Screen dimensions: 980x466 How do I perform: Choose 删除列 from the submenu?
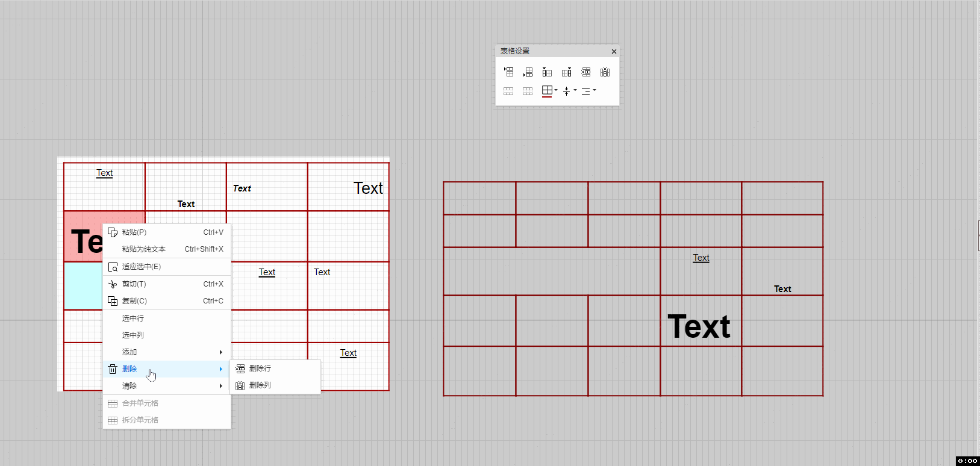tap(275, 385)
